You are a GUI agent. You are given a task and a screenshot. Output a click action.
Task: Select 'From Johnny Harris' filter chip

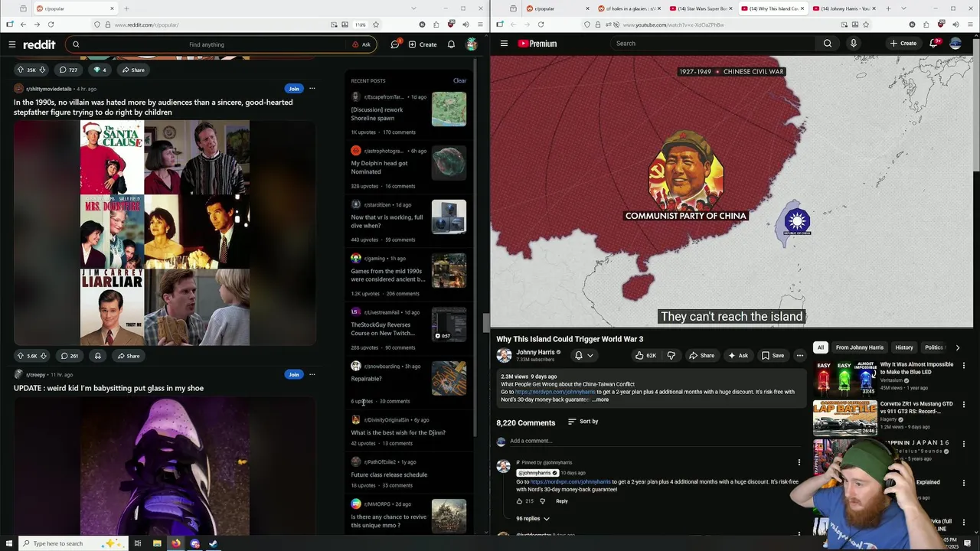pyautogui.click(x=860, y=347)
